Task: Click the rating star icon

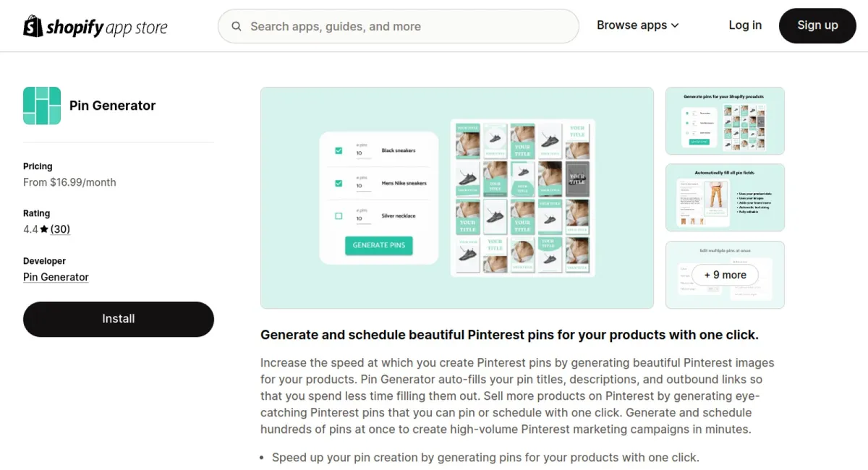Action: [44, 229]
